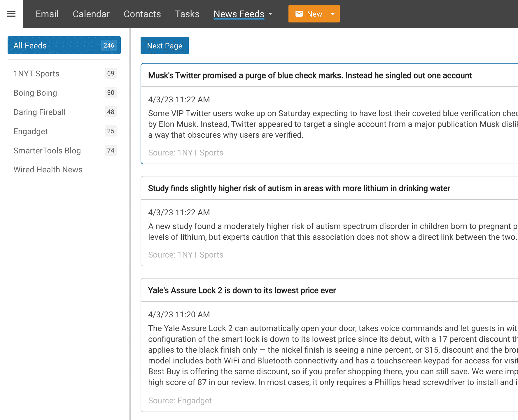Image resolution: width=518 pixels, height=420 pixels.
Task: Click the 74 count next to SmarterTools Blog
Action: coord(111,150)
